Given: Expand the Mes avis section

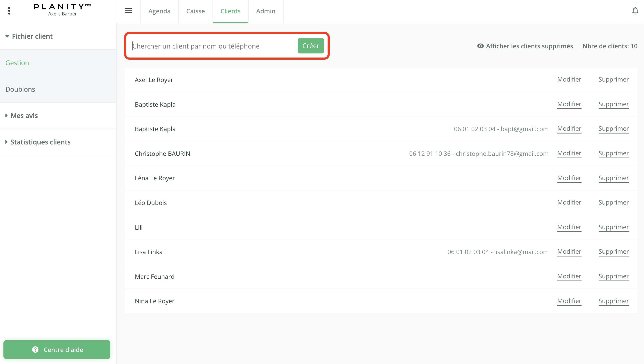Looking at the screenshot, I should 24,115.
